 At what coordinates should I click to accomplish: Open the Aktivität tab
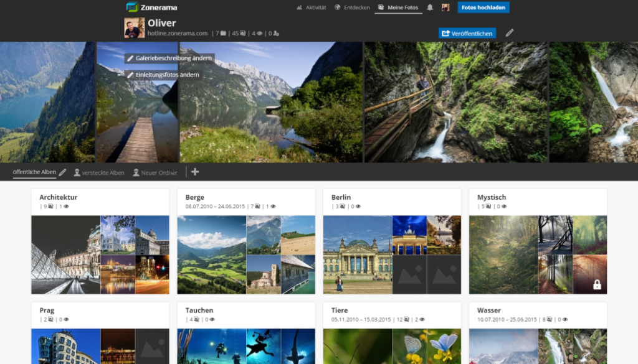pyautogui.click(x=312, y=7)
